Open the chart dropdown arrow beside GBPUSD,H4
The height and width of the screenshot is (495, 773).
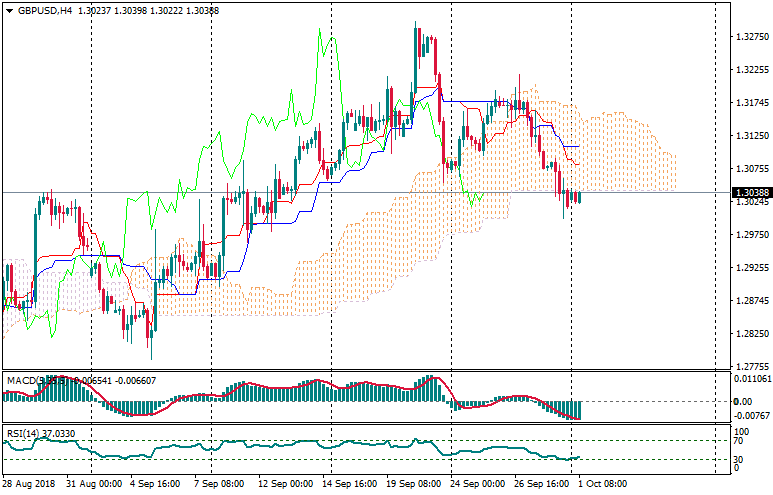point(8,11)
